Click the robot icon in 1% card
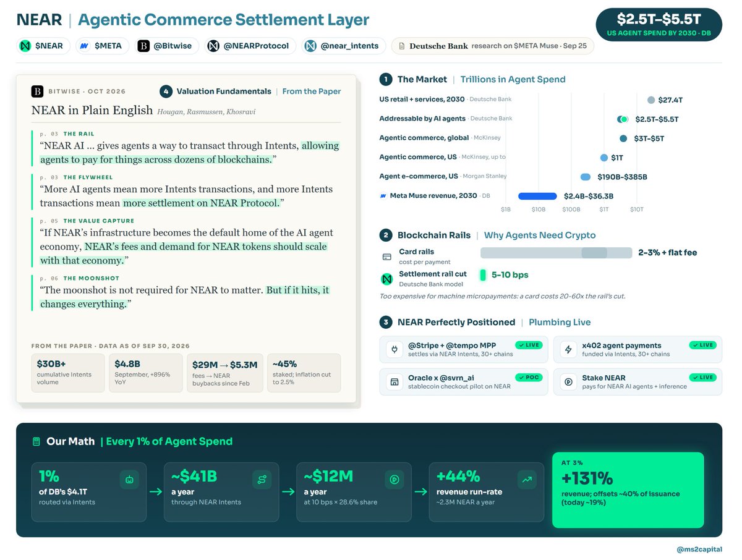742x560 pixels. 129,479
